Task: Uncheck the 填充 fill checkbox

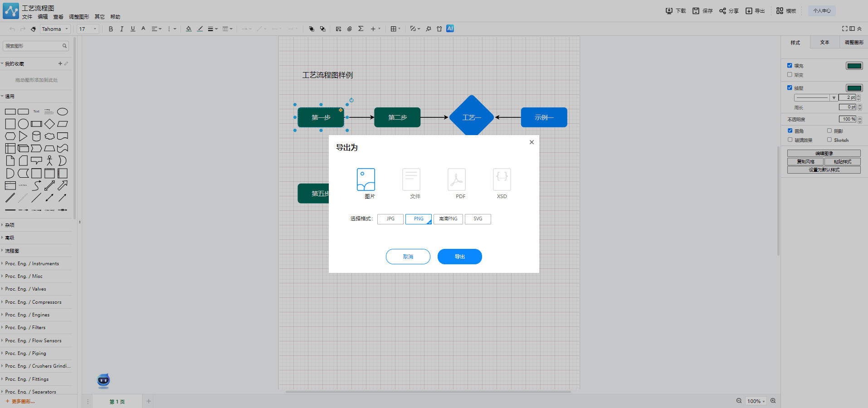Action: (790, 66)
